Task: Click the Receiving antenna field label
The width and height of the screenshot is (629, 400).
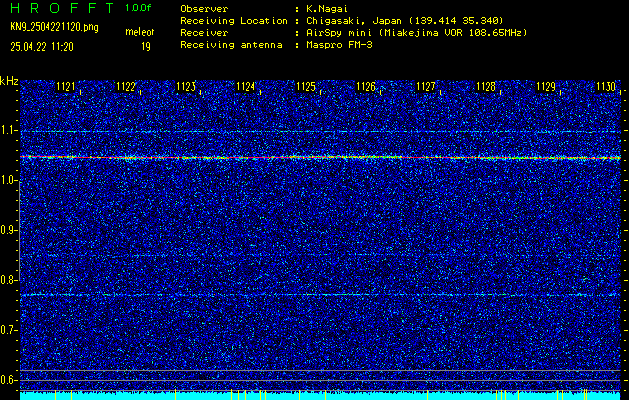Action: coord(231,45)
